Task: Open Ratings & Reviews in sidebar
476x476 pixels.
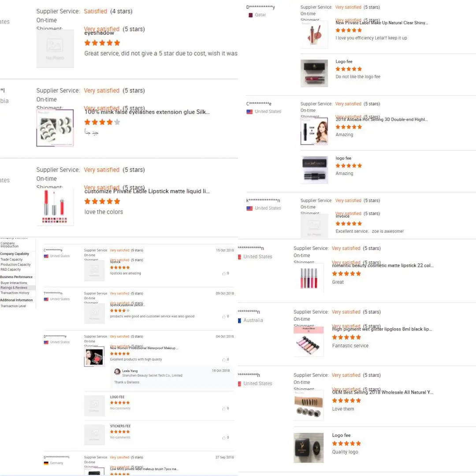Action: click(x=14, y=288)
